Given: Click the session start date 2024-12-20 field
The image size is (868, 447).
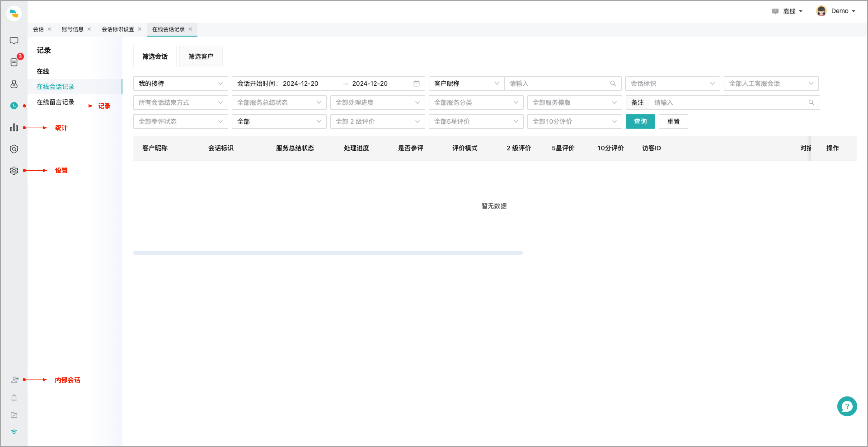Looking at the screenshot, I should tap(300, 84).
